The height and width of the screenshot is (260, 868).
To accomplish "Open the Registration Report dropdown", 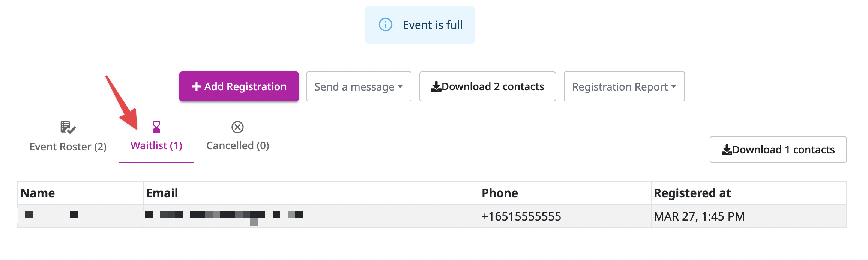I will [x=624, y=86].
